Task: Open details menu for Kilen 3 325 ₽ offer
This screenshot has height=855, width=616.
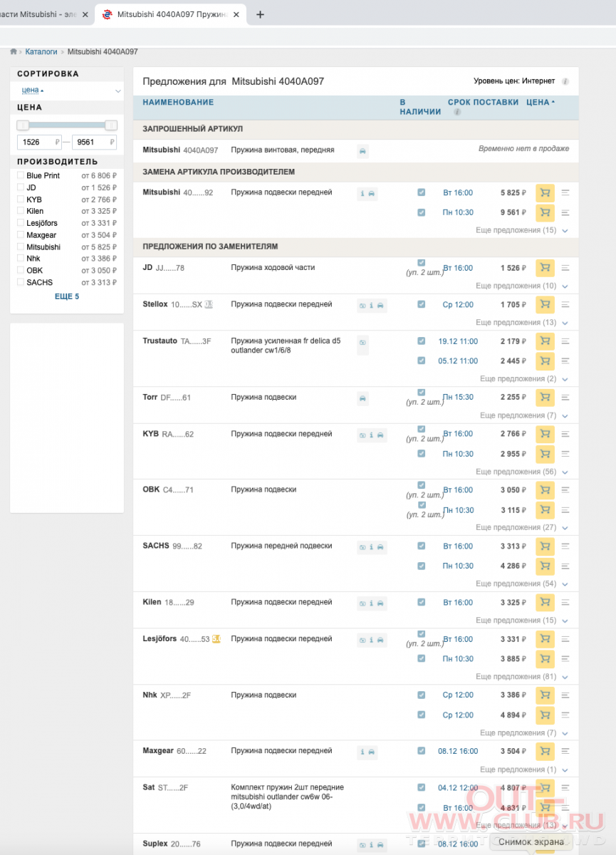Action: (565, 602)
